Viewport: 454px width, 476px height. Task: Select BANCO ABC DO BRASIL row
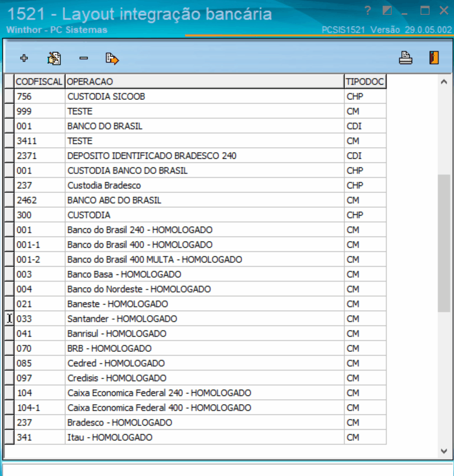tap(205, 200)
